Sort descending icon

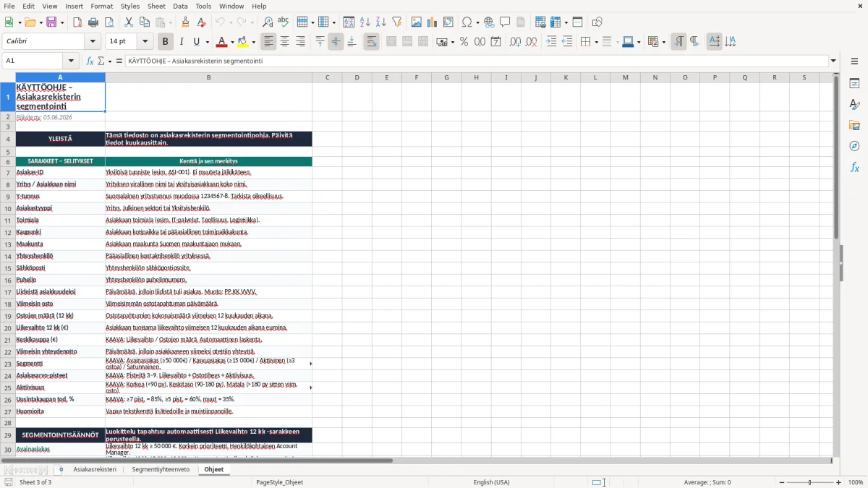pos(380,22)
